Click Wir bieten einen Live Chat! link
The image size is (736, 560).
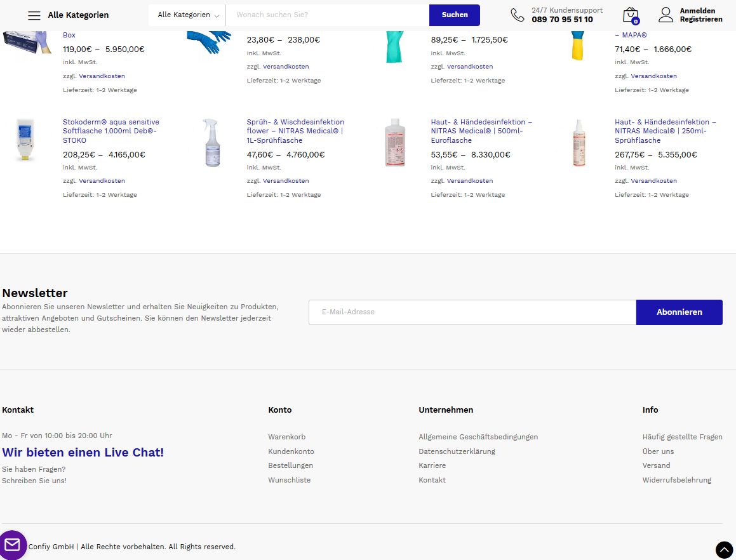point(83,453)
